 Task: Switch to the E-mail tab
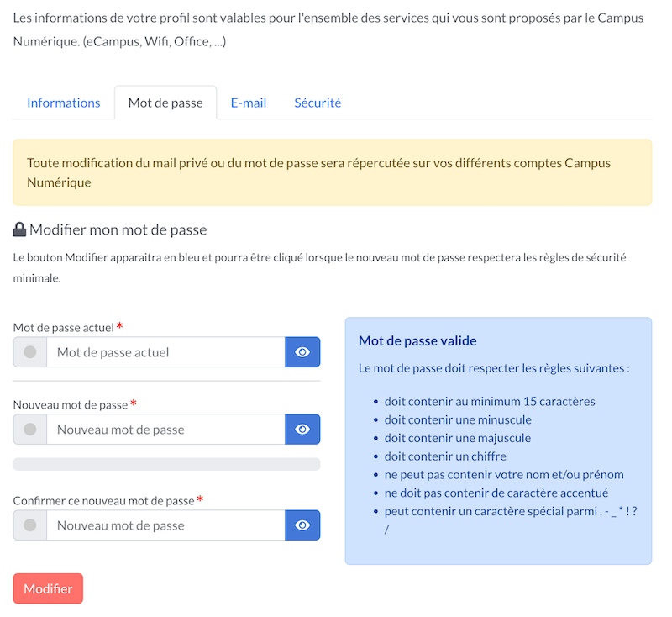coord(249,103)
